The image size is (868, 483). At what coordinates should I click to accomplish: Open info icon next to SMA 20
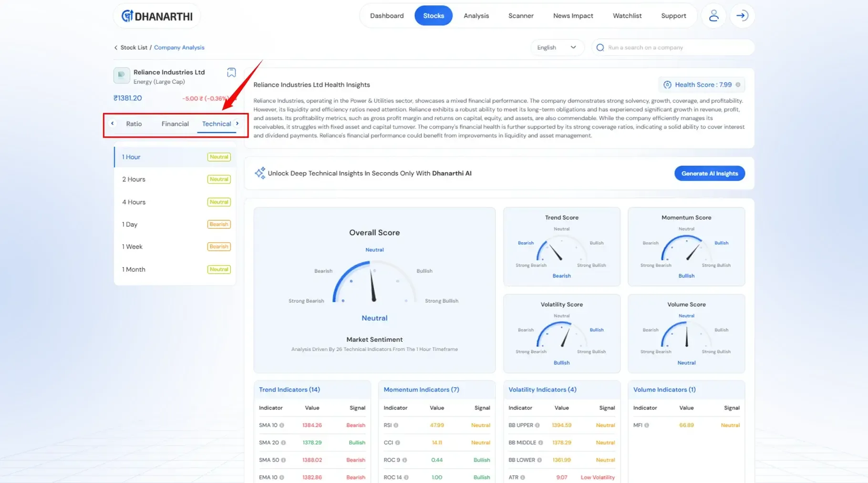(283, 443)
